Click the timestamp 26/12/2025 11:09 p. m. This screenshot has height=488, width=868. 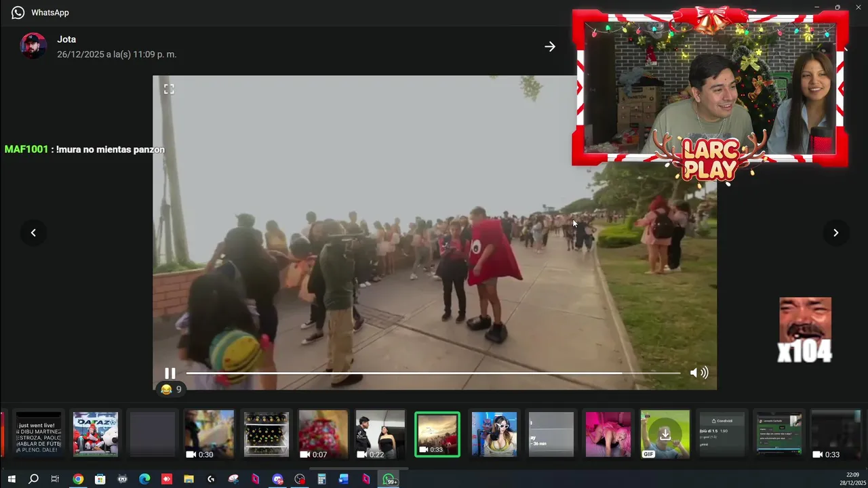point(117,54)
